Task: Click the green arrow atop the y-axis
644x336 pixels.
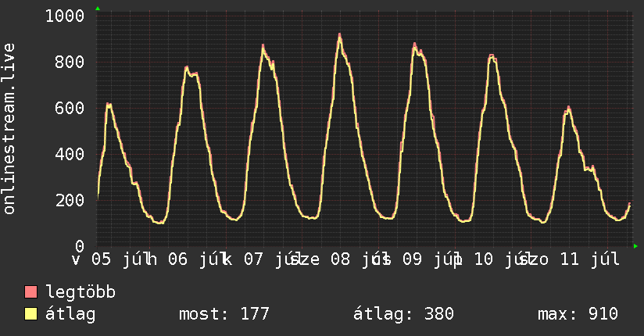Action: [x=98, y=9]
